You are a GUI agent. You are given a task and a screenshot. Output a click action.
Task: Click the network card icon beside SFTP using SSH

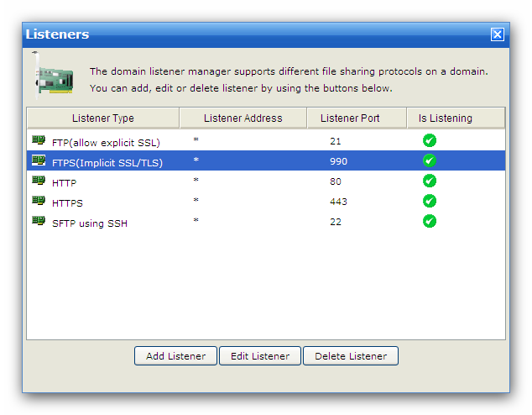[x=39, y=220]
